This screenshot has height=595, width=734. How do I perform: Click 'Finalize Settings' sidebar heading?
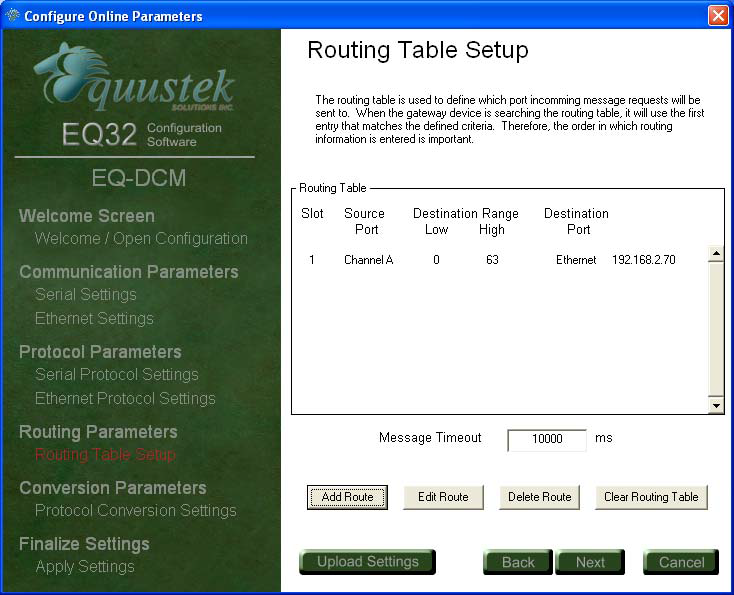click(84, 544)
